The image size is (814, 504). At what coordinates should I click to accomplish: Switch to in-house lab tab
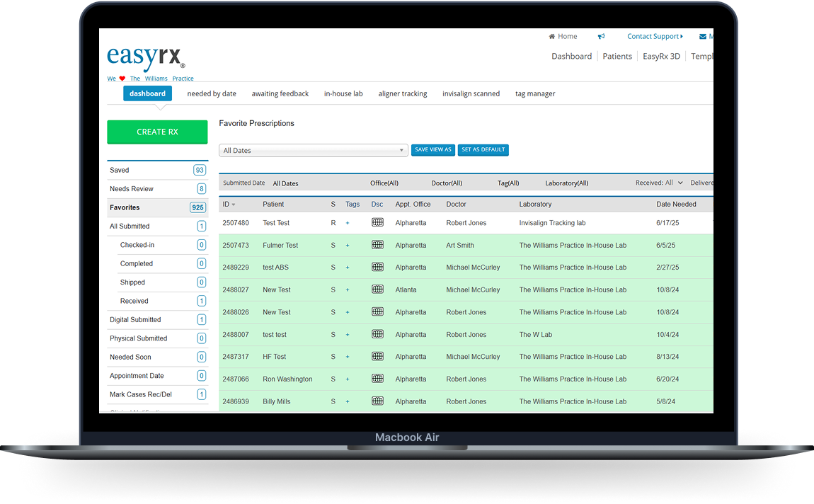[x=343, y=94]
